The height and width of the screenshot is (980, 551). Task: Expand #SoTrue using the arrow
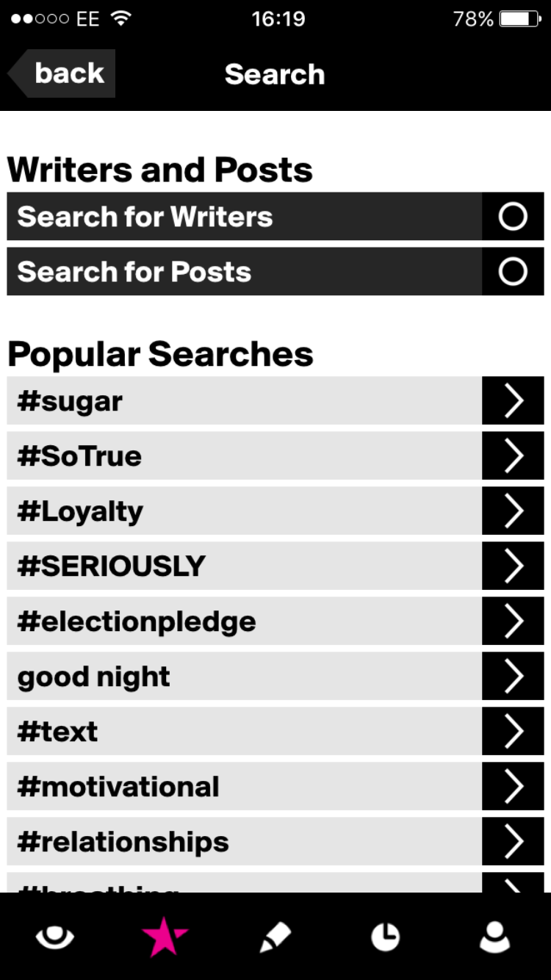513,456
